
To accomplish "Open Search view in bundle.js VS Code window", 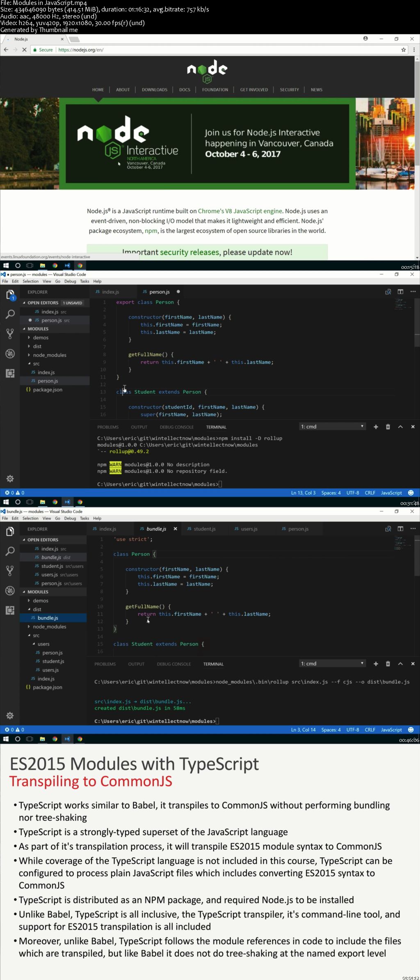I will pos(10,551).
